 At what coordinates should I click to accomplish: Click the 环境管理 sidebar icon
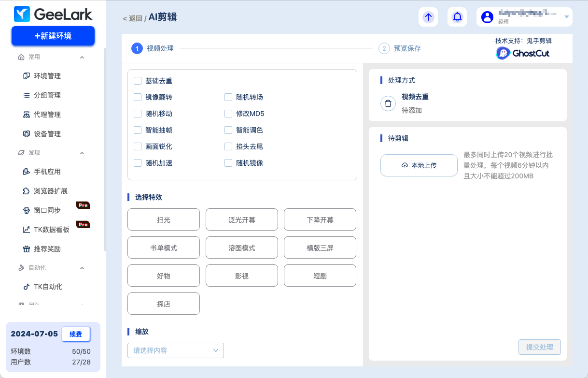tap(27, 76)
